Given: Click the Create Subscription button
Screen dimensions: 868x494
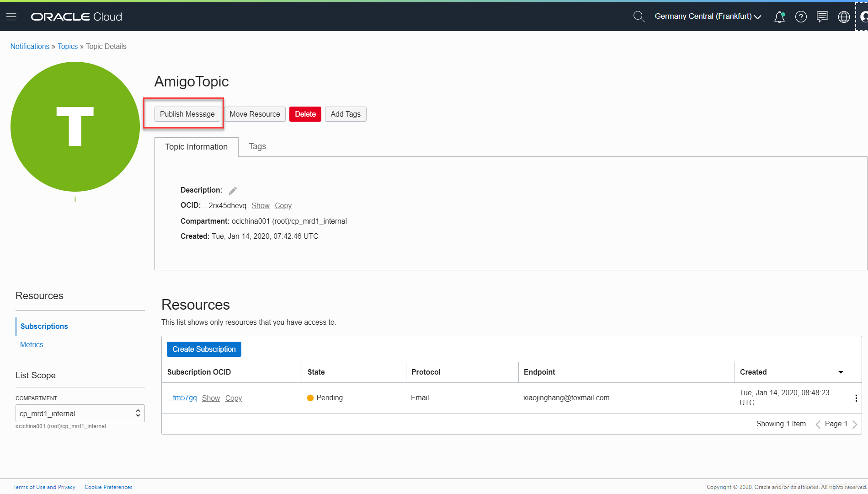Looking at the screenshot, I should coord(204,349).
